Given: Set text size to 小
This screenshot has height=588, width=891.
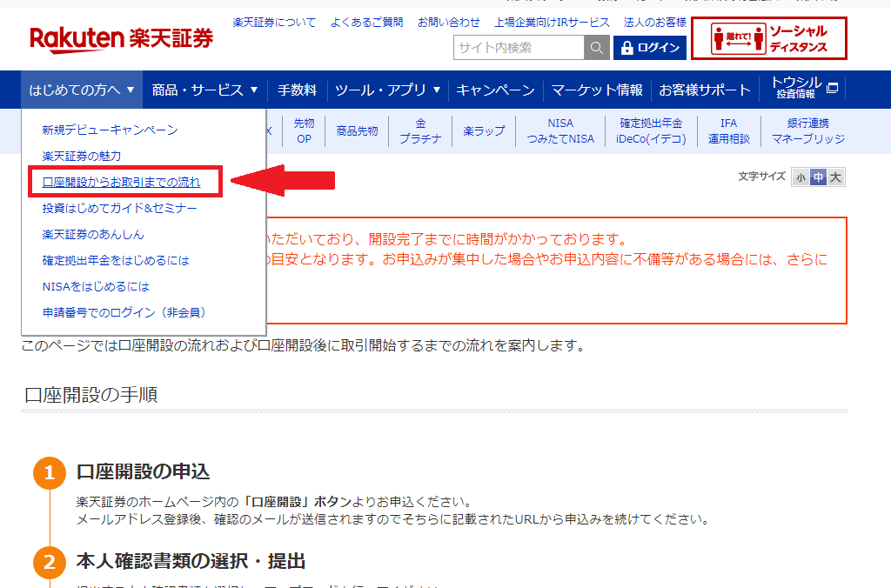Looking at the screenshot, I should [801, 177].
